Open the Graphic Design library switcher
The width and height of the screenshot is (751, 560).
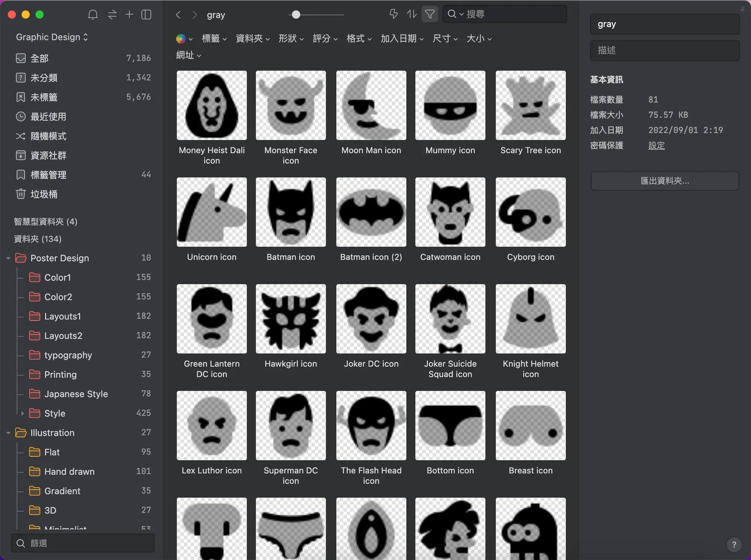[x=52, y=37]
